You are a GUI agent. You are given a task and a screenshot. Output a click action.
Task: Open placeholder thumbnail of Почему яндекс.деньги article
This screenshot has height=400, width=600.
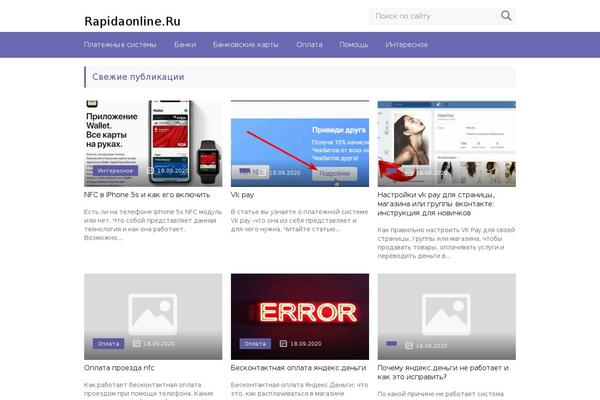447,317
